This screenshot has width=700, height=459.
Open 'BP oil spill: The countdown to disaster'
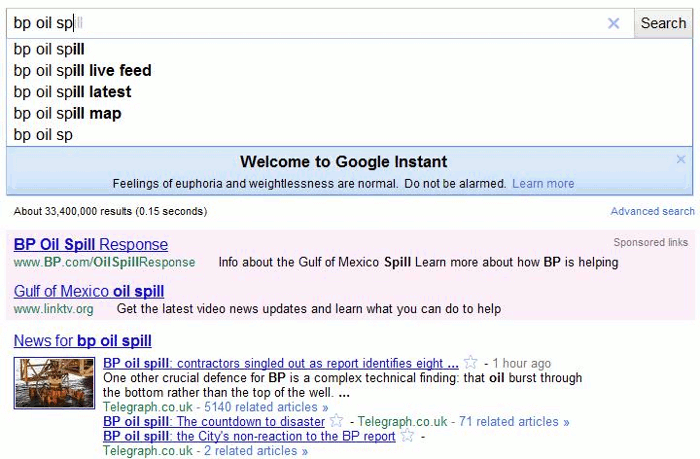(214, 421)
